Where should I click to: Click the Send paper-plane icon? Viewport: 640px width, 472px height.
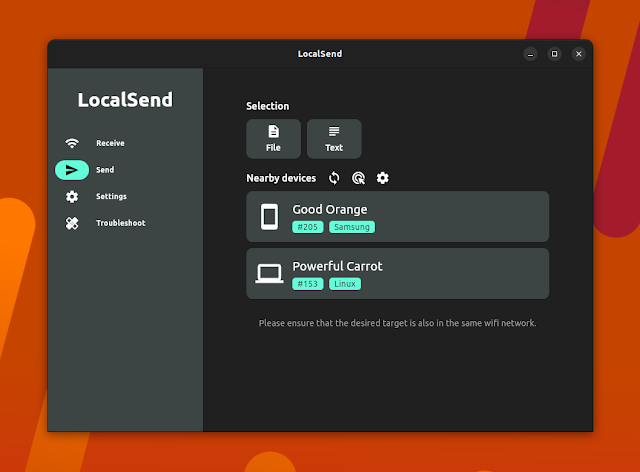click(x=72, y=170)
